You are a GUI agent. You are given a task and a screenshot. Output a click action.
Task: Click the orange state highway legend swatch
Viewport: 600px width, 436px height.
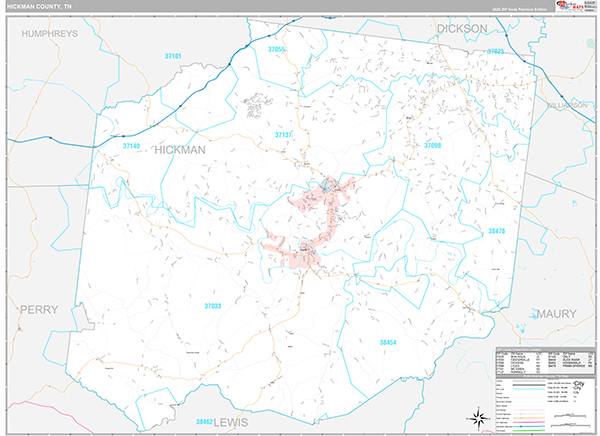click(x=529, y=418)
